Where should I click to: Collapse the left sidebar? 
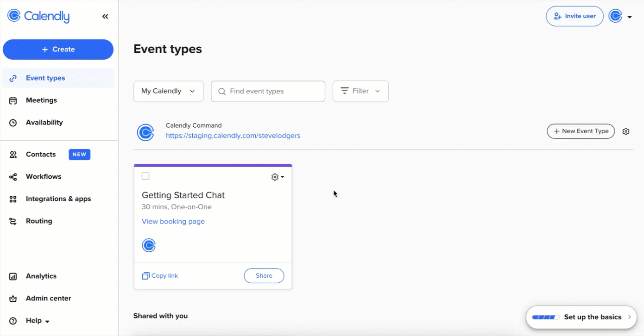point(105,16)
